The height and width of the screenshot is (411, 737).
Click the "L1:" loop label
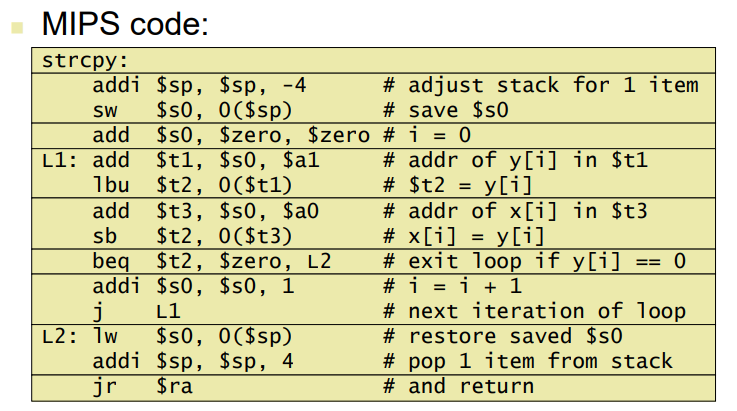(x=60, y=160)
